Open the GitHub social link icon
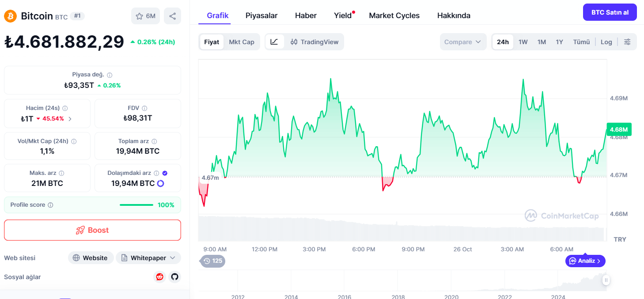The height and width of the screenshot is (299, 644). (175, 277)
